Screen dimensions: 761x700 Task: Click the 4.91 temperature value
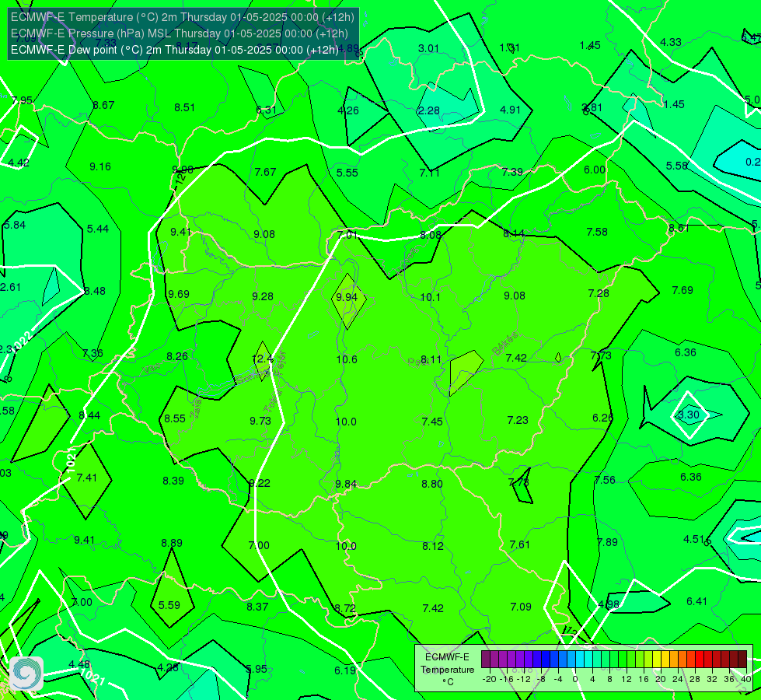pos(510,110)
